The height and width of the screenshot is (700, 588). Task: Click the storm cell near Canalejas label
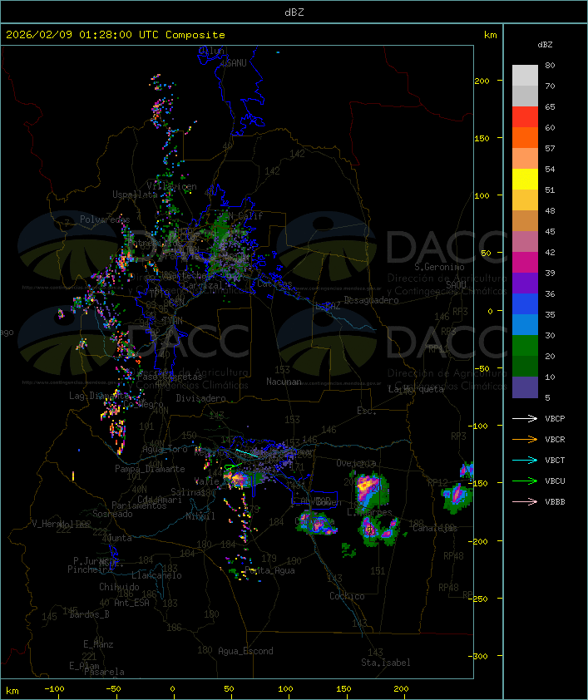(x=457, y=495)
